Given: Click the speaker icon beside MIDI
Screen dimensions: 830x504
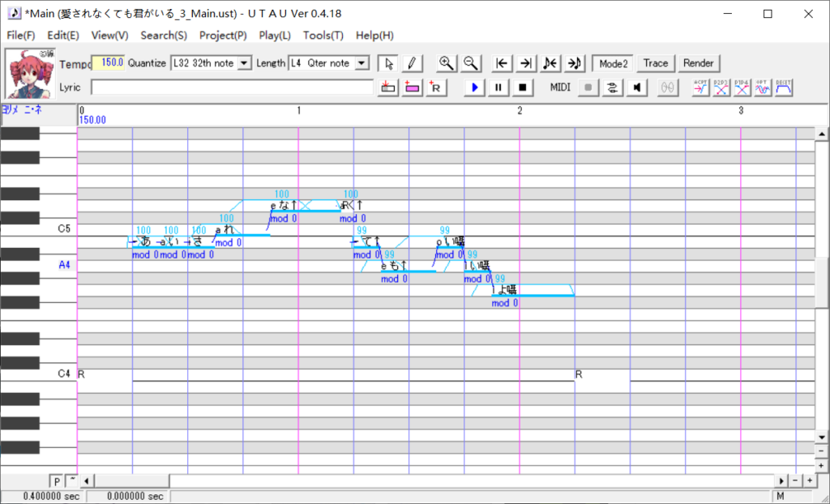Looking at the screenshot, I should point(638,88).
